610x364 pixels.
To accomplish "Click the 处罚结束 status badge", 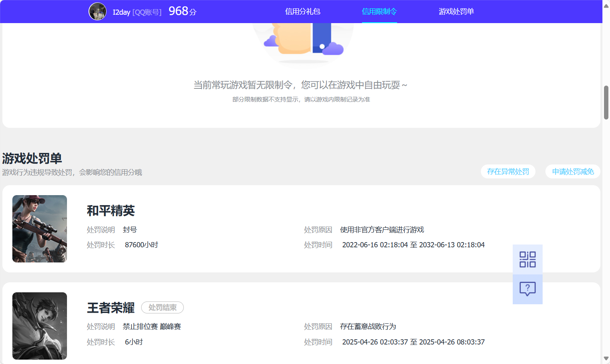I will coord(162,307).
